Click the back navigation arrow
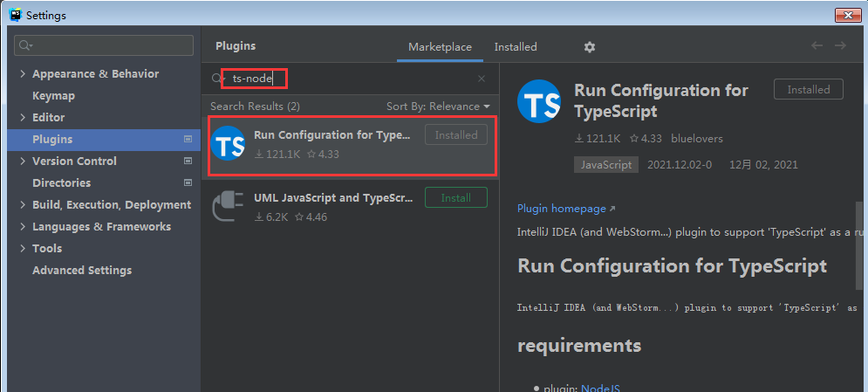Screen dimensions: 868x392 point(817,45)
